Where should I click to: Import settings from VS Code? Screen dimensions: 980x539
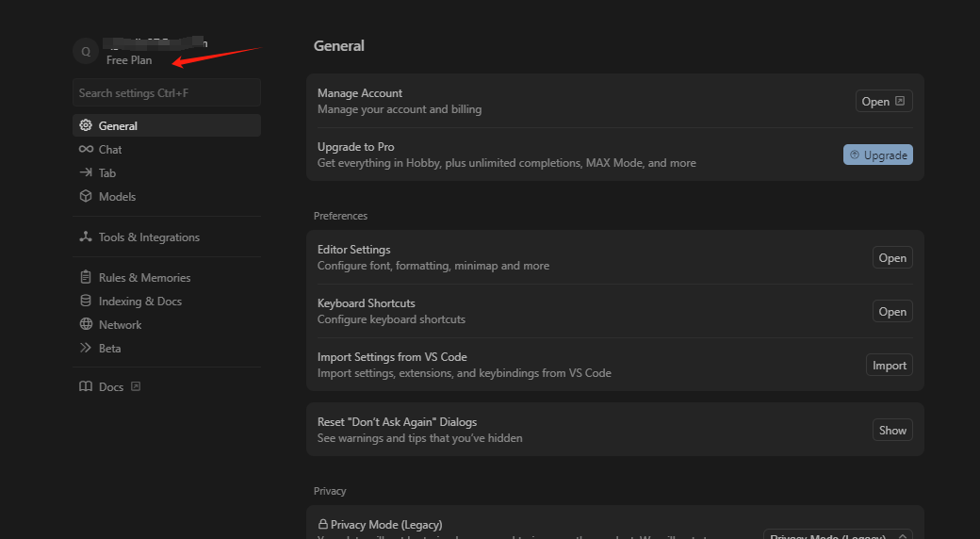[889, 366]
